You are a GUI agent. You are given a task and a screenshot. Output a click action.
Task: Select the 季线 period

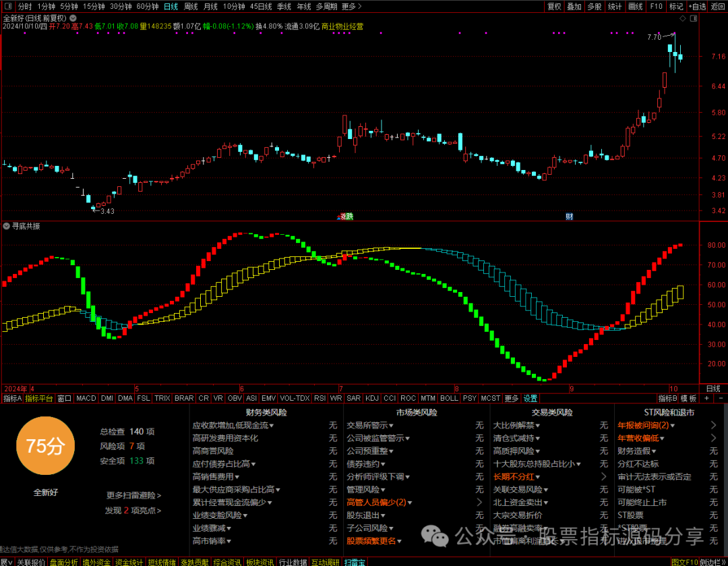point(284,7)
